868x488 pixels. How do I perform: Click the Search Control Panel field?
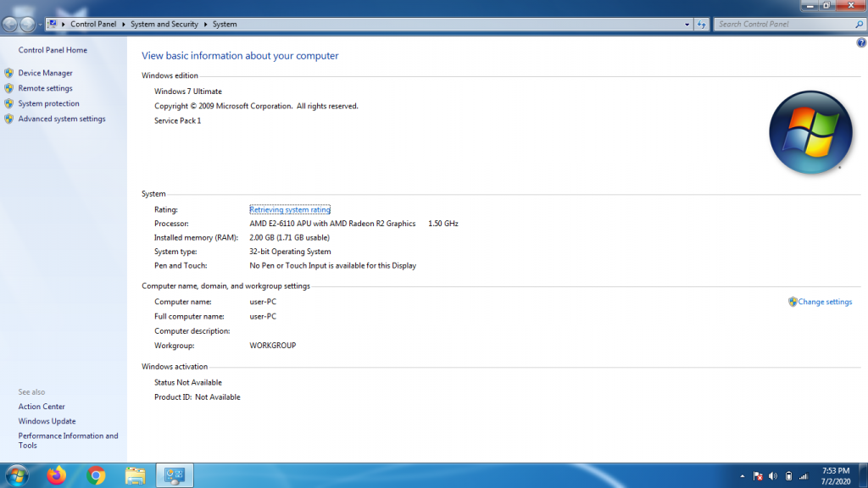point(784,25)
